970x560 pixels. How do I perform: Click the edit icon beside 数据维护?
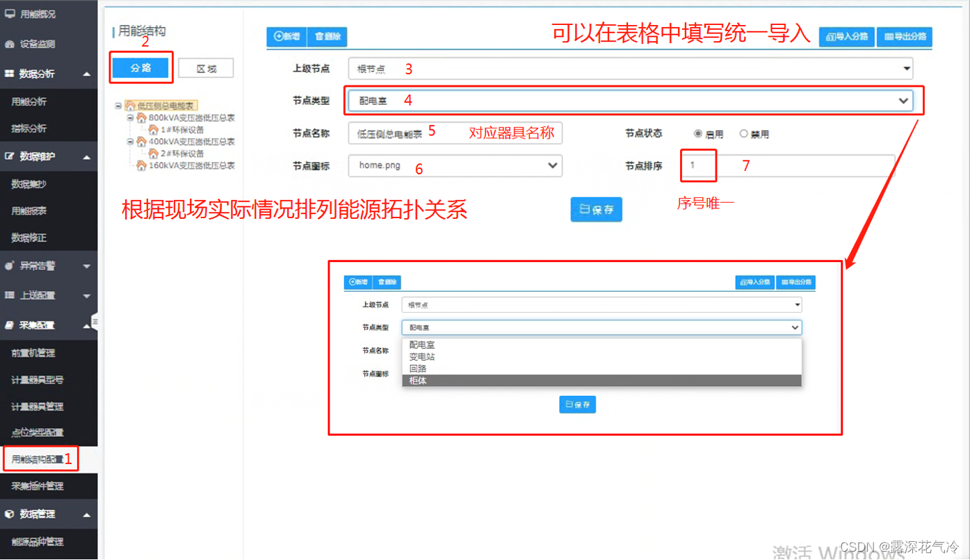[x=10, y=156]
